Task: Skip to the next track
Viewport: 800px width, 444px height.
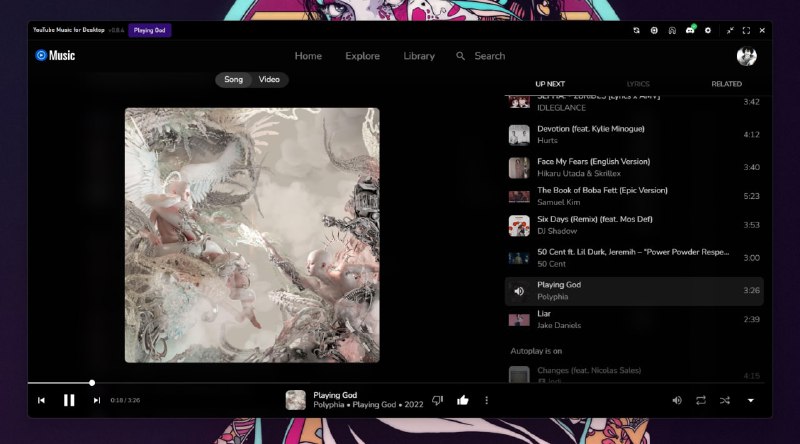Action: point(97,400)
